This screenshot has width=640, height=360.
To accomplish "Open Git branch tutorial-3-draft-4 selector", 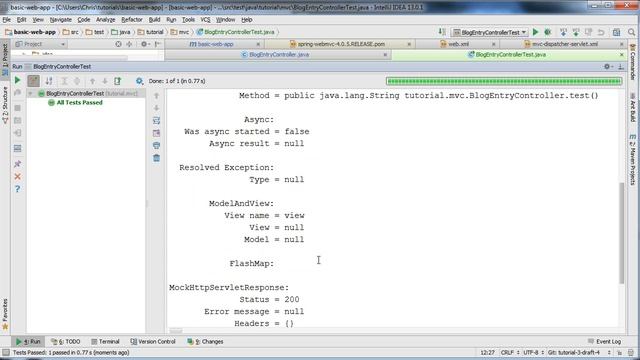I will coord(579,352).
